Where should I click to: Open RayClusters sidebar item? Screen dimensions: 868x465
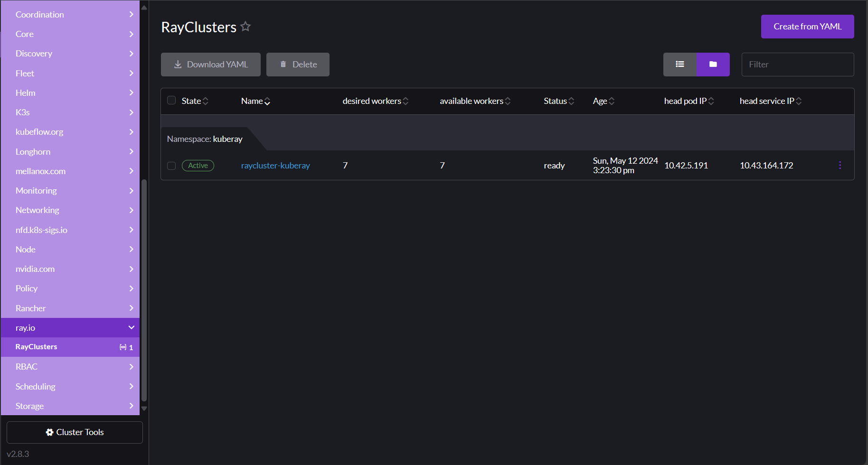[37, 347]
